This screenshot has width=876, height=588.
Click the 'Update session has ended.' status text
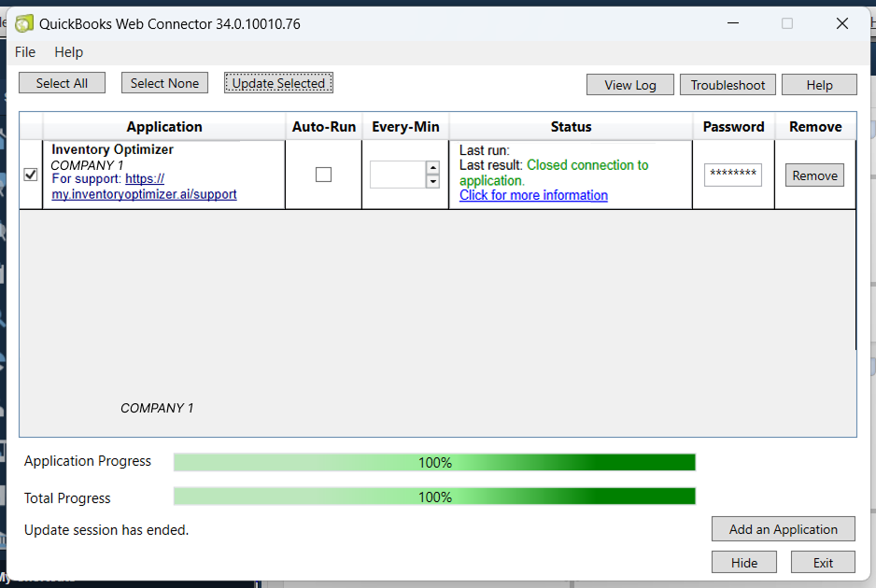(106, 530)
